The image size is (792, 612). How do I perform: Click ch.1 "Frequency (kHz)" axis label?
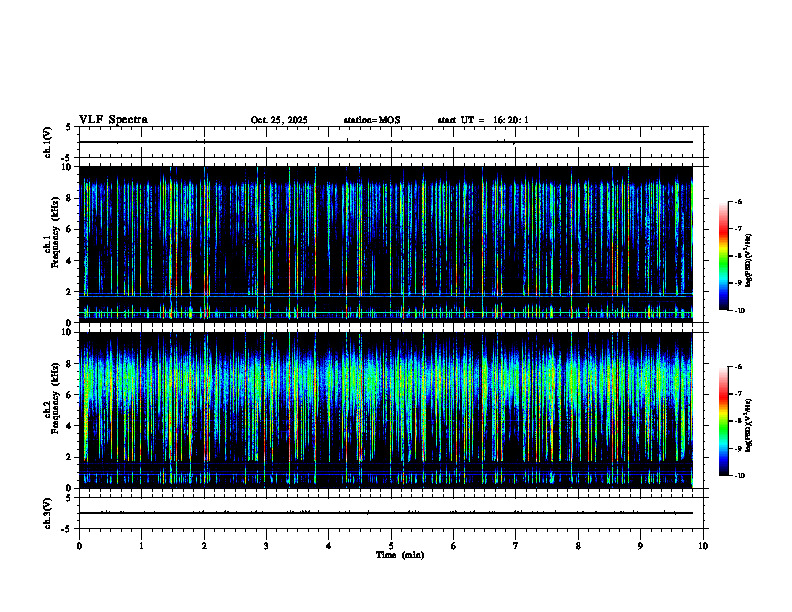pos(55,232)
